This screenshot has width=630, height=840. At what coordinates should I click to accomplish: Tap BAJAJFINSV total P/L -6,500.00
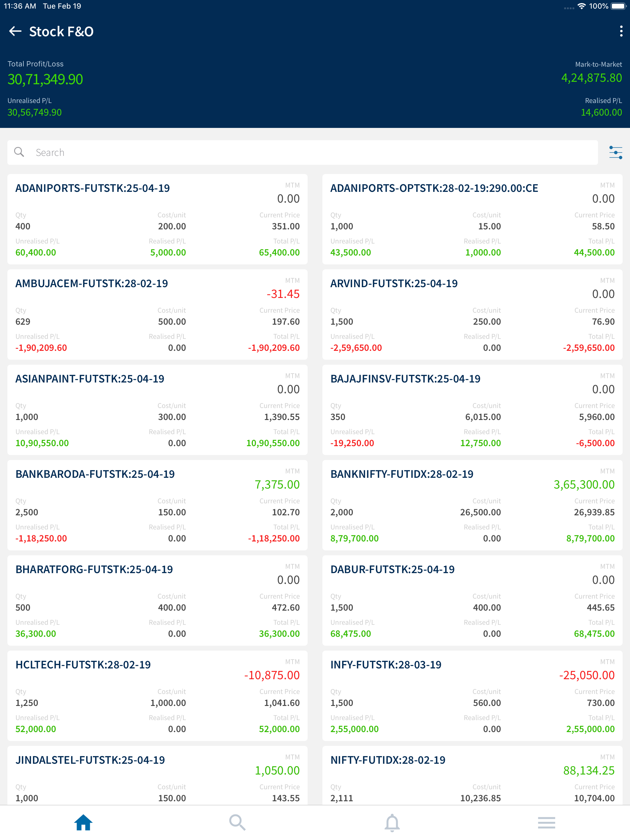pyautogui.click(x=595, y=443)
